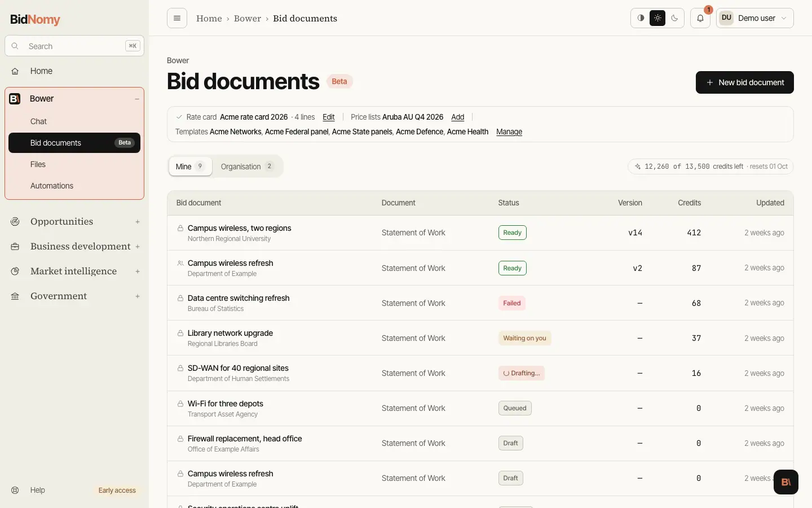812x508 pixels.
Task: Click the Home house icon in the sidebar
Action: tap(15, 71)
